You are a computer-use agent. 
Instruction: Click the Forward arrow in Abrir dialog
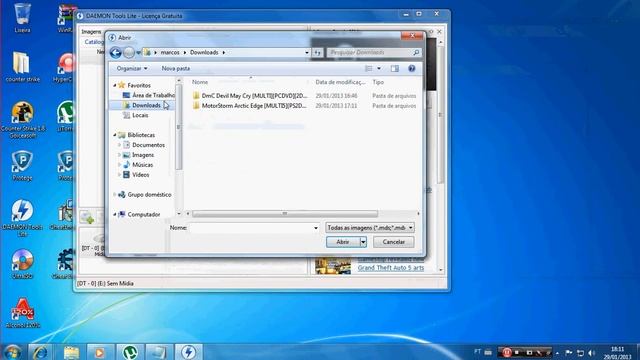[x=129, y=52]
